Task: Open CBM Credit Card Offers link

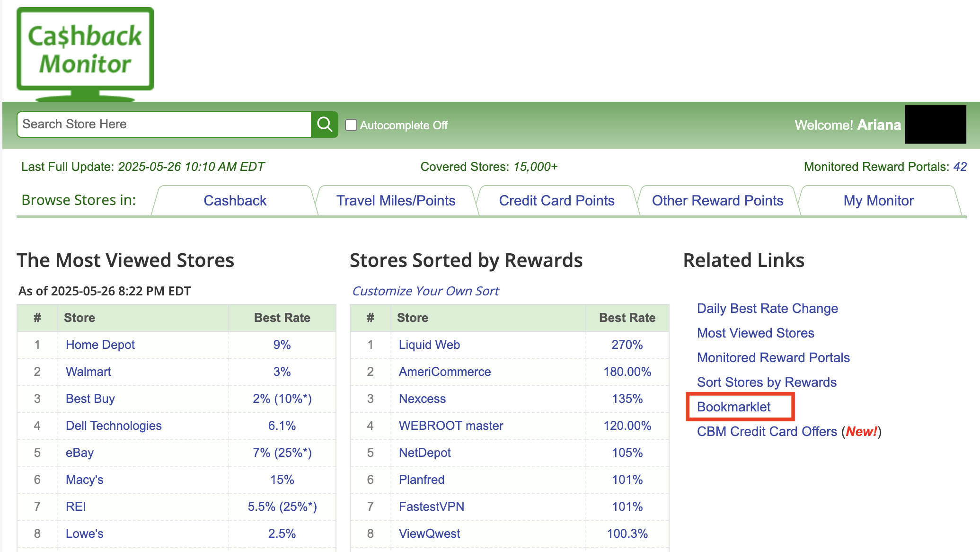Action: click(767, 432)
